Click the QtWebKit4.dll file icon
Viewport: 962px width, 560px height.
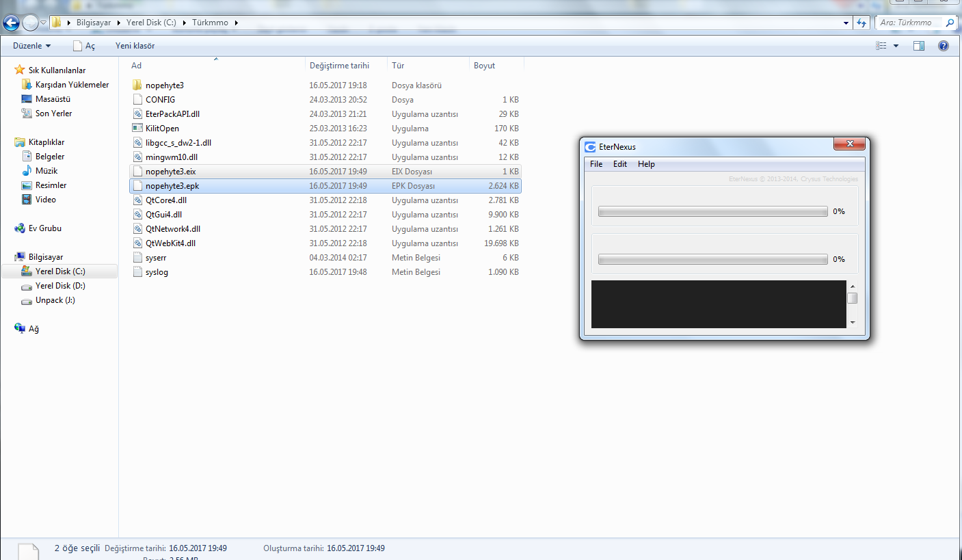tap(137, 243)
